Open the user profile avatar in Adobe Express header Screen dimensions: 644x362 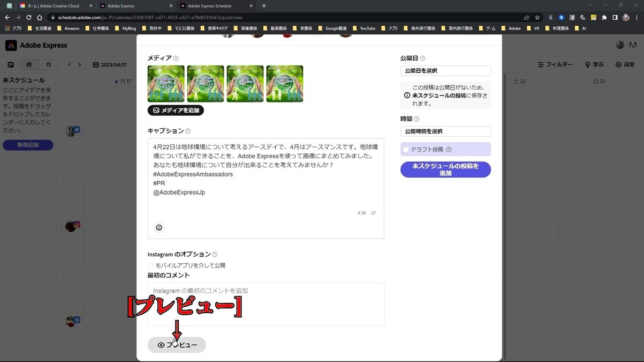coord(620,46)
